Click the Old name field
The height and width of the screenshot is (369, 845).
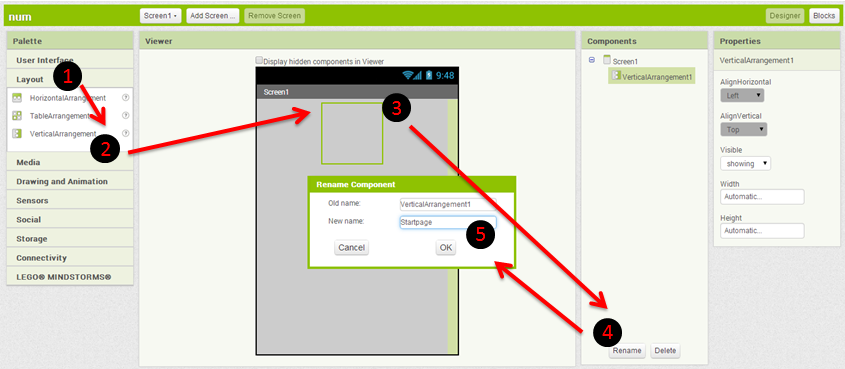coord(448,205)
